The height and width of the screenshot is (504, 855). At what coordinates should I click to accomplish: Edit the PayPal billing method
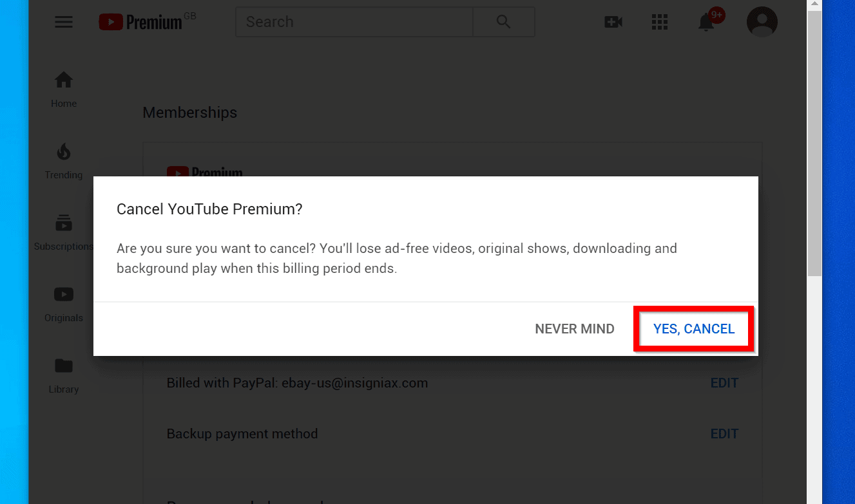pyautogui.click(x=724, y=382)
